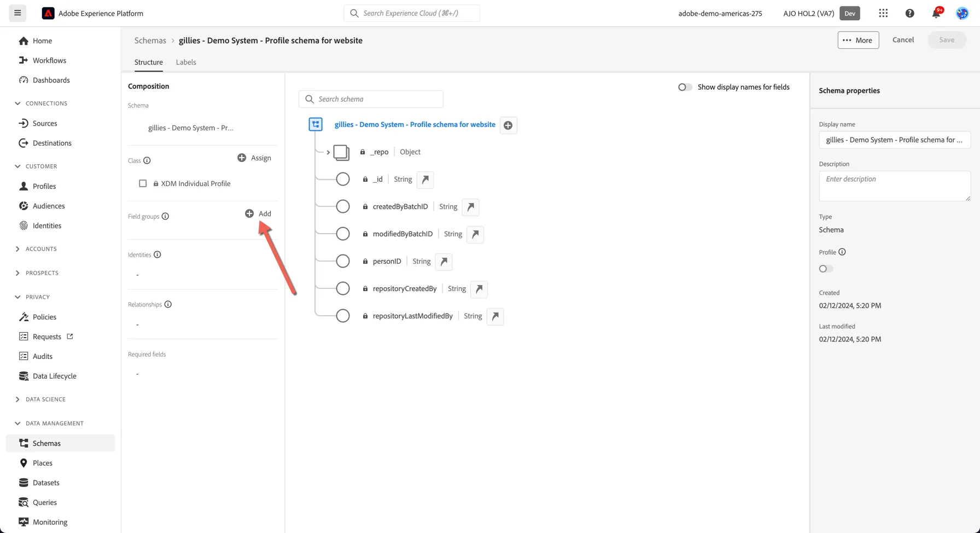
Task: Expand the ACCOUNTS sidebar section
Action: (17, 249)
